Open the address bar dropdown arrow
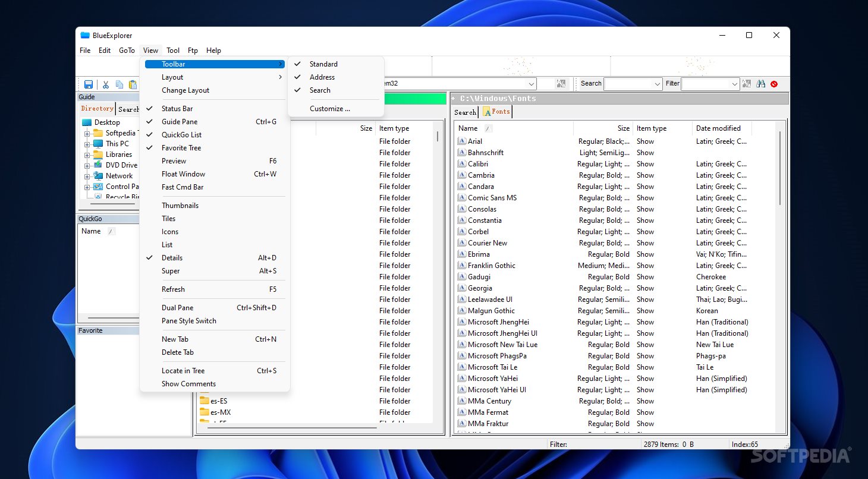 click(531, 84)
